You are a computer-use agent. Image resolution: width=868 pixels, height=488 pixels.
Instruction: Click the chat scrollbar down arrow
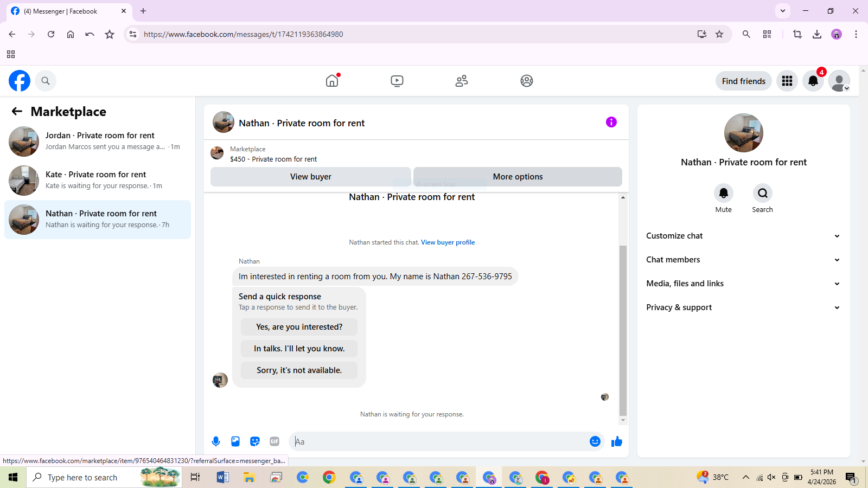[623, 420]
